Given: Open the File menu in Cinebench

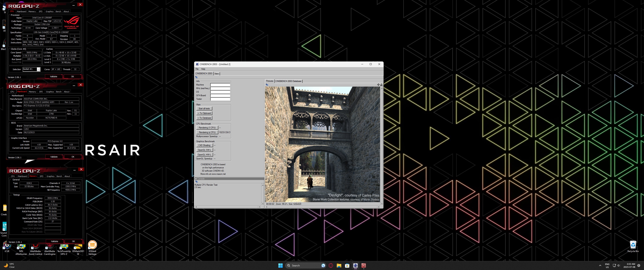Looking at the screenshot, I should 197,69.
